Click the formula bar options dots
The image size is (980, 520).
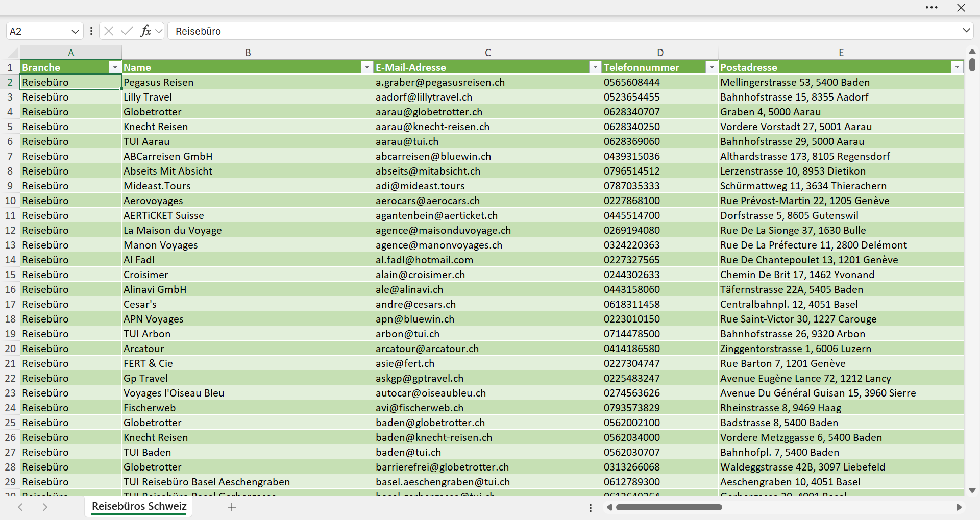pyautogui.click(x=91, y=31)
